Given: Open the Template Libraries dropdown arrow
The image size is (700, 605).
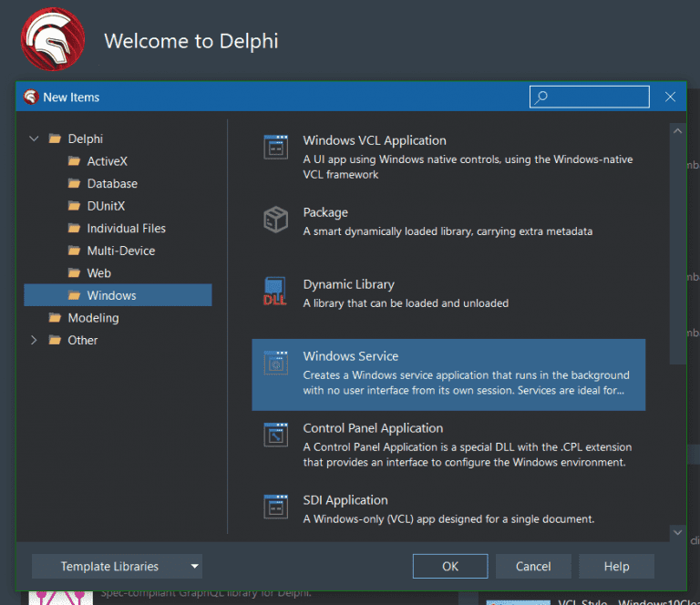Looking at the screenshot, I should (x=195, y=566).
